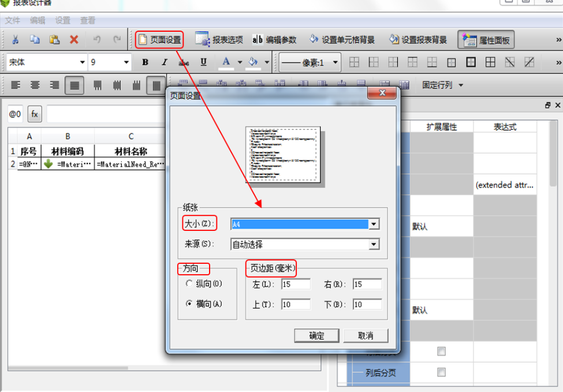Click the left margin 左 input
The width and height of the screenshot is (563, 392).
296,284
